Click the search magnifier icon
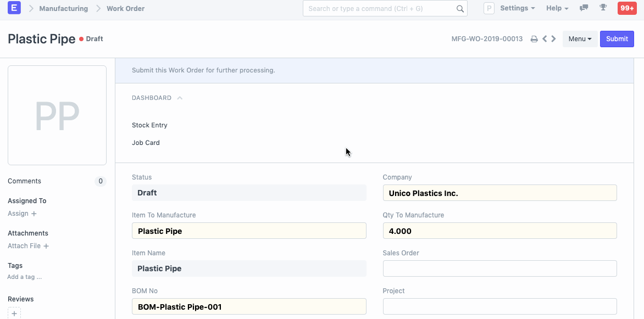The image size is (644, 319). click(460, 9)
